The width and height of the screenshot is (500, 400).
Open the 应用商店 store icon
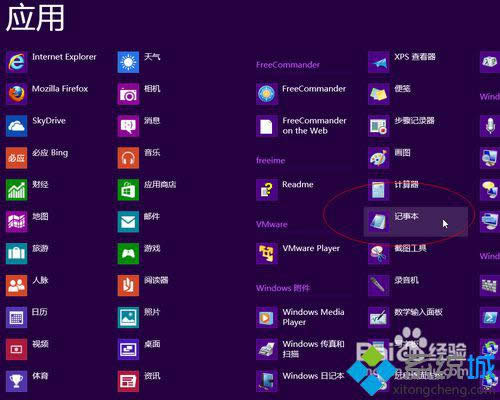point(128,190)
